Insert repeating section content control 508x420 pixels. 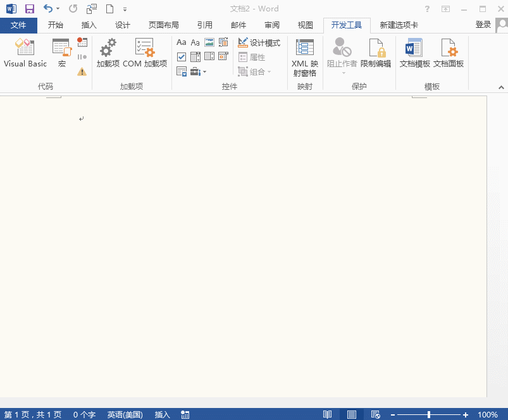[182, 71]
